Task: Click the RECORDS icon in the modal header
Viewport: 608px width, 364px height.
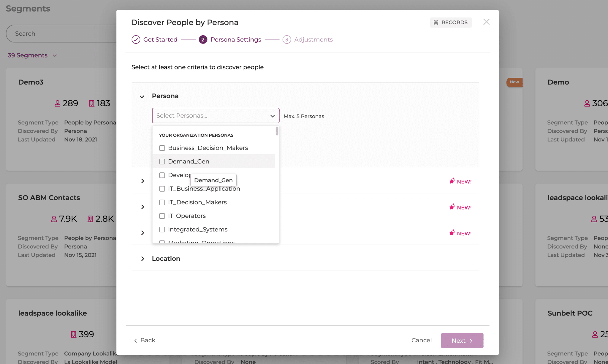Action: [x=436, y=22]
